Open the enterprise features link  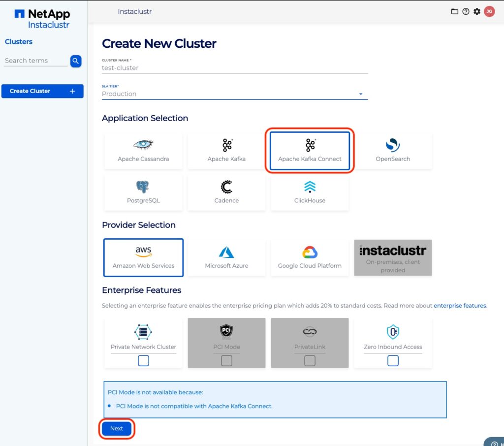[x=460, y=306]
